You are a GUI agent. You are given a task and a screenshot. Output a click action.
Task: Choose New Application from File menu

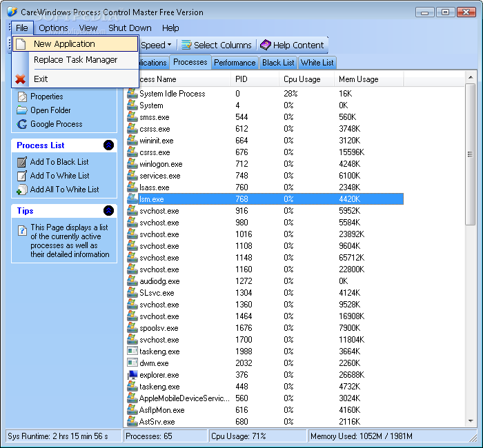pos(75,43)
